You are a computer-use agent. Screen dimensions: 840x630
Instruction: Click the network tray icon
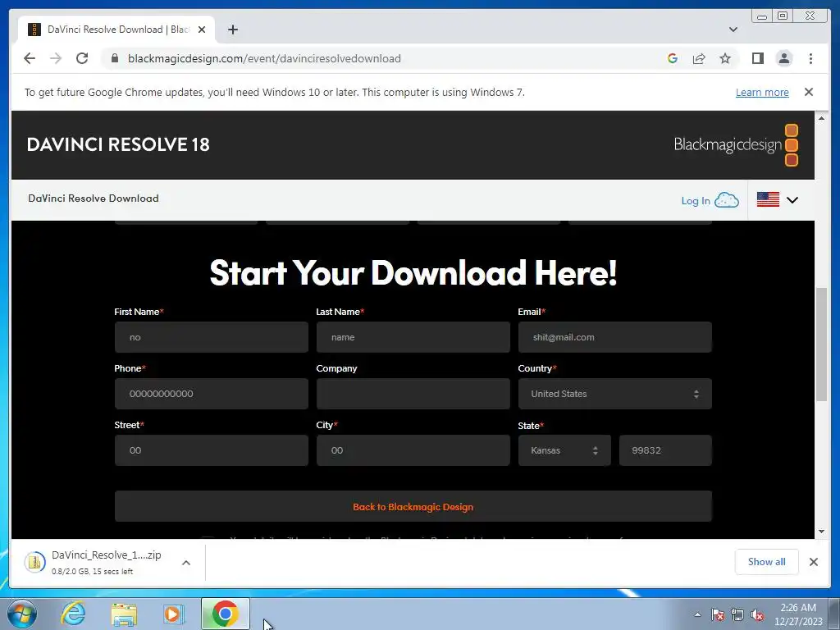737,615
